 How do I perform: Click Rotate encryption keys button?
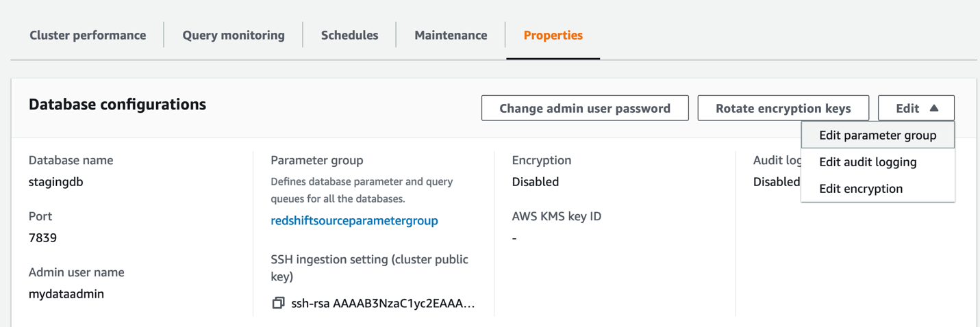click(783, 108)
